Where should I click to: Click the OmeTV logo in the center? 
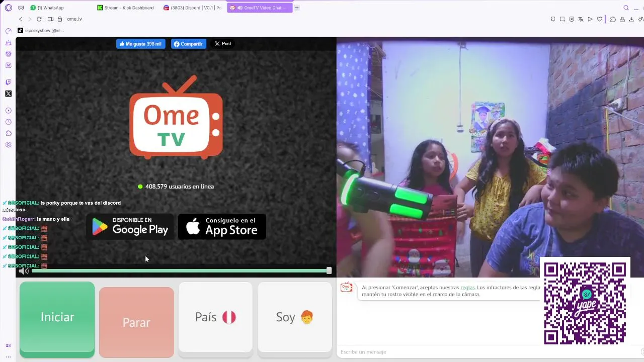[176, 118]
